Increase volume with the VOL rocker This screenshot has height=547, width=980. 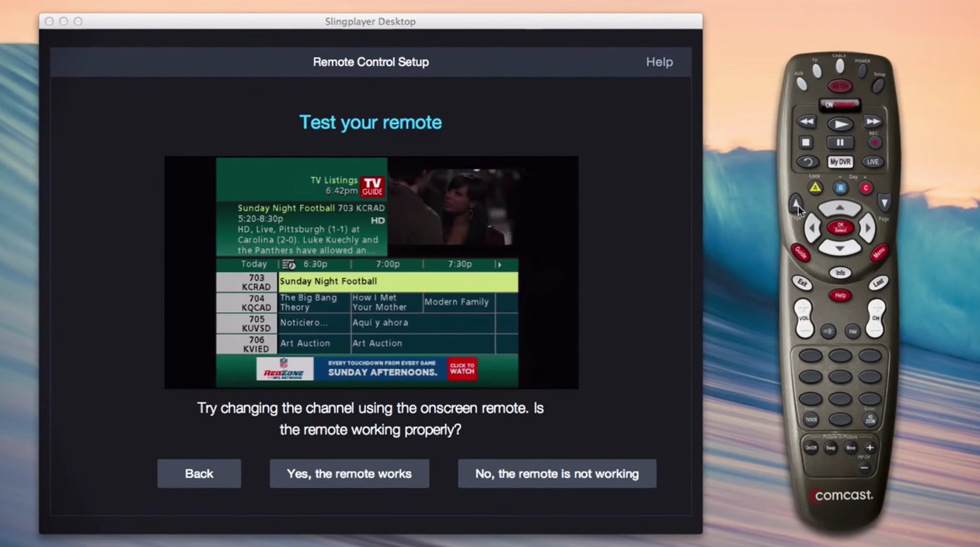(x=804, y=308)
